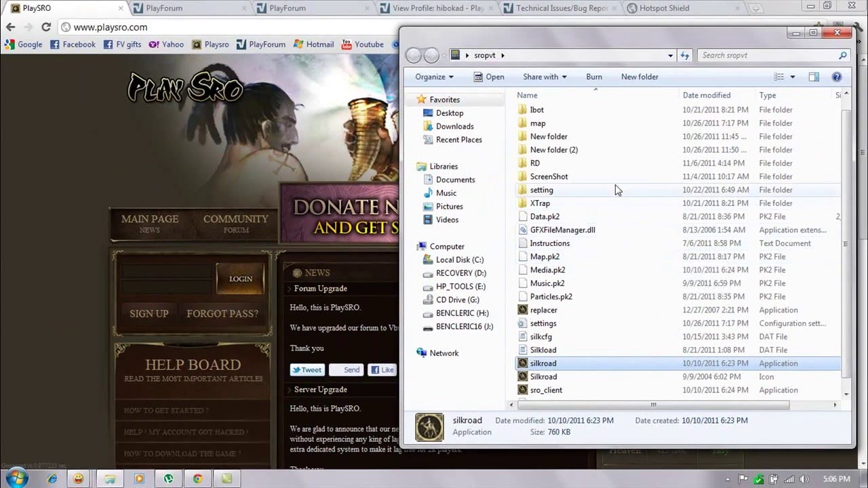Open Local Disk (C:)
Viewport: 868px width, 488px height.
(459, 260)
